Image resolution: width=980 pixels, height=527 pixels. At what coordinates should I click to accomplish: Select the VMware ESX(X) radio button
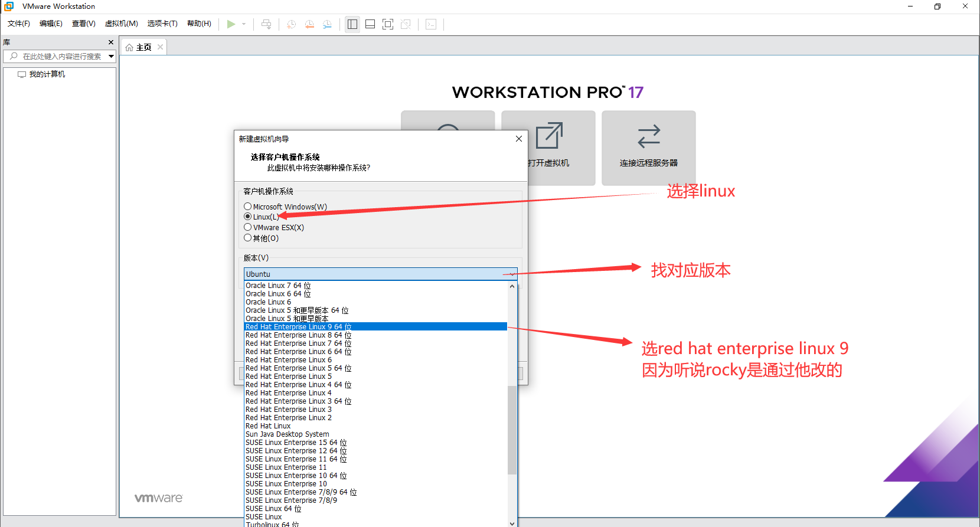point(248,227)
